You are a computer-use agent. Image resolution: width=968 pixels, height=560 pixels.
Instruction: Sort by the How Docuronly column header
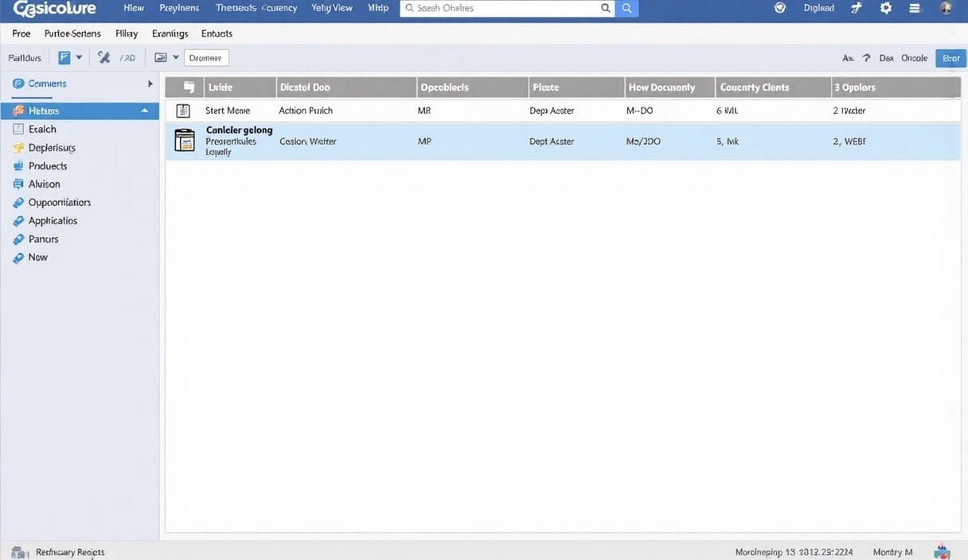670,87
